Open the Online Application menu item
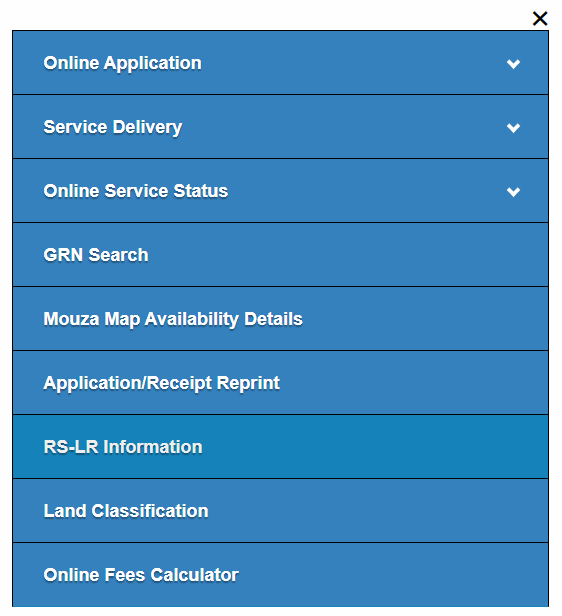This screenshot has height=616, width=562. pyautogui.click(x=280, y=63)
